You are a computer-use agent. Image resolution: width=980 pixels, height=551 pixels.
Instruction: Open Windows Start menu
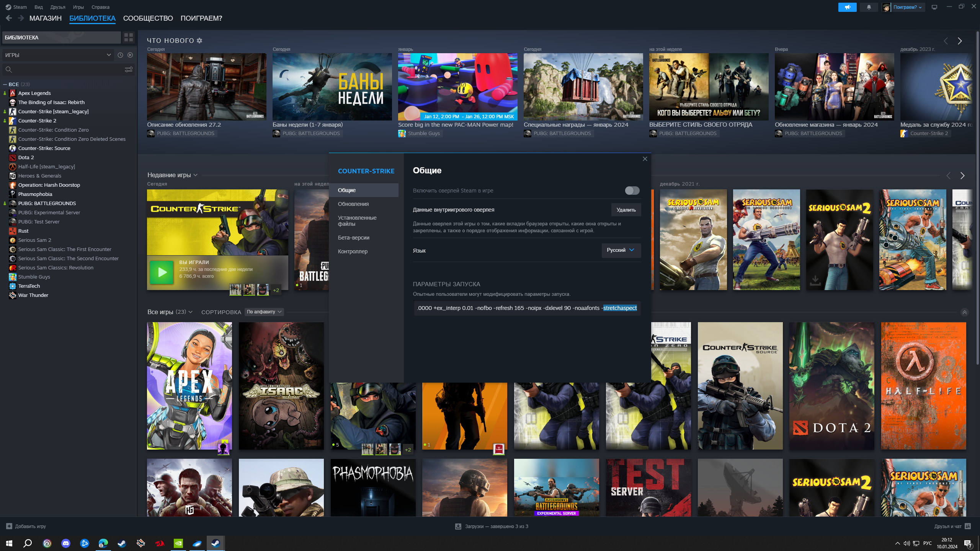(x=9, y=543)
